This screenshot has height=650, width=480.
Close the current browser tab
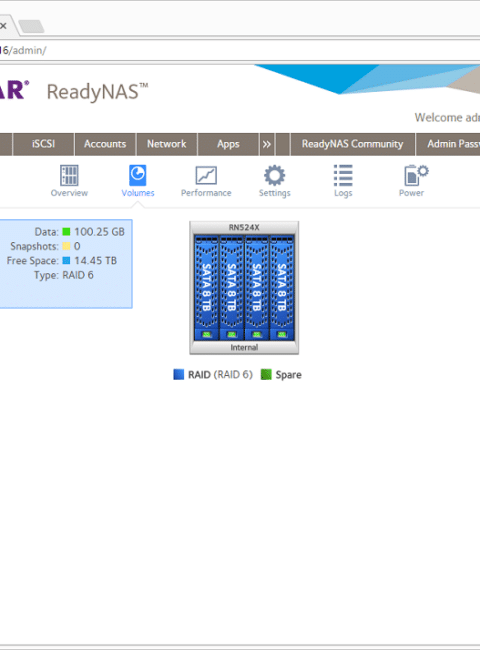(x=3, y=26)
